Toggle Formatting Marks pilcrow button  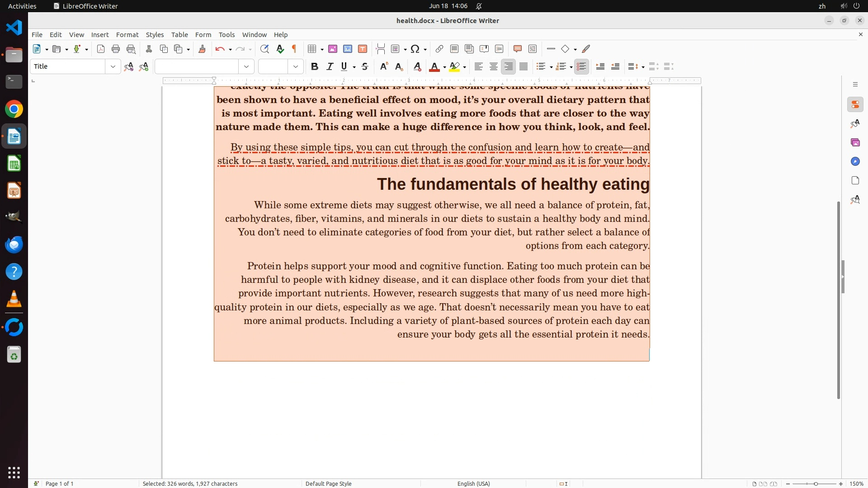[x=294, y=49]
